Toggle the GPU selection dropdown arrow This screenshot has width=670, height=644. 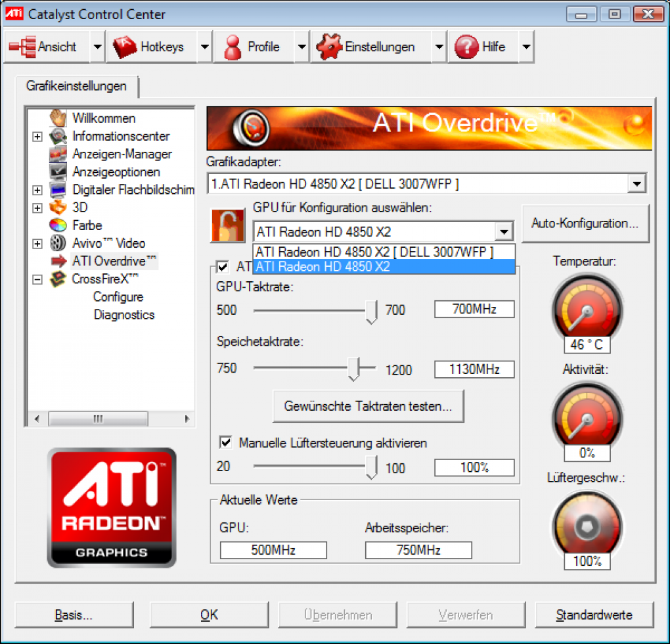click(504, 232)
